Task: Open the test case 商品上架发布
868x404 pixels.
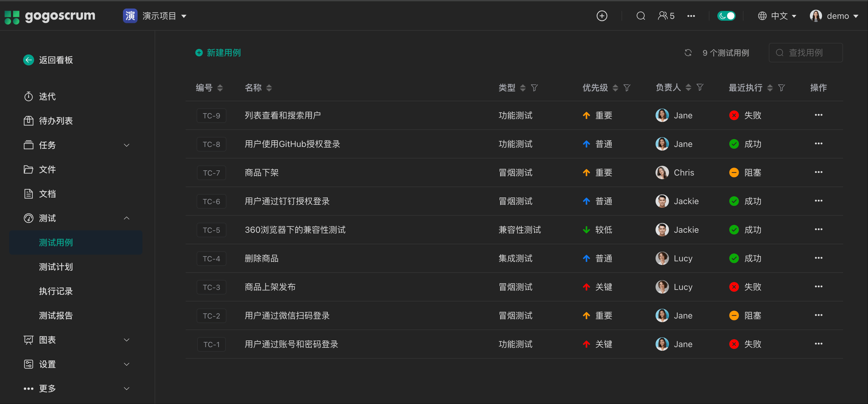Action: point(270,287)
